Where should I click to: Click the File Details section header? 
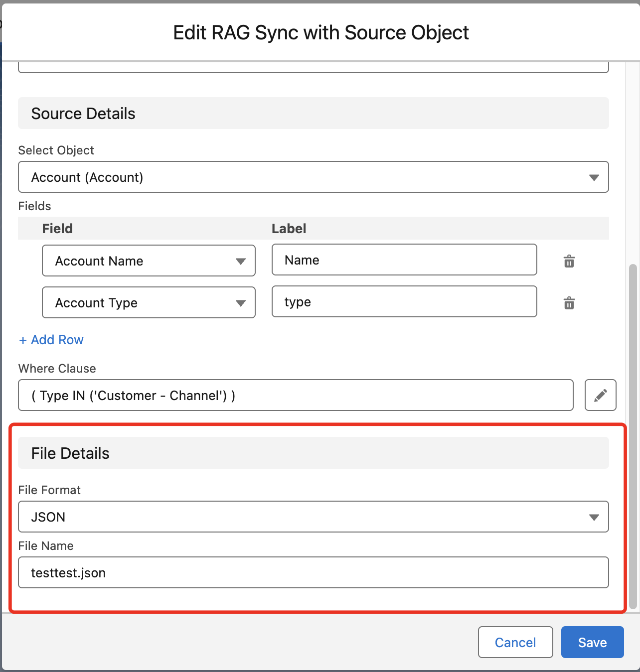point(313,453)
